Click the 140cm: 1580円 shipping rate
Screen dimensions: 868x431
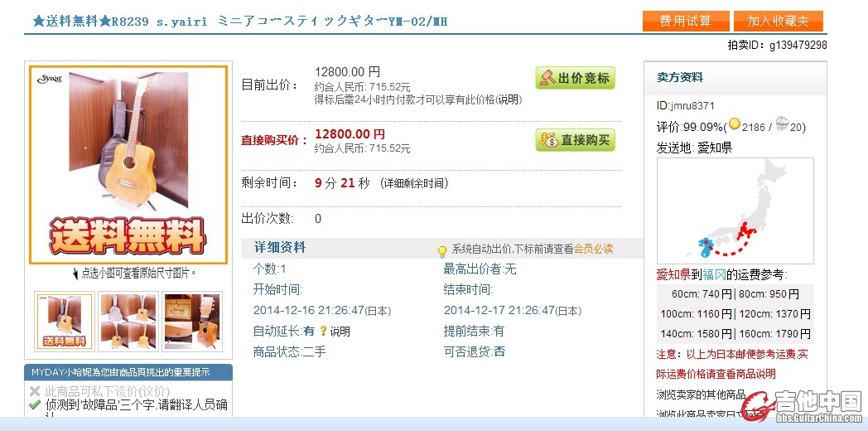pyautogui.click(x=697, y=334)
